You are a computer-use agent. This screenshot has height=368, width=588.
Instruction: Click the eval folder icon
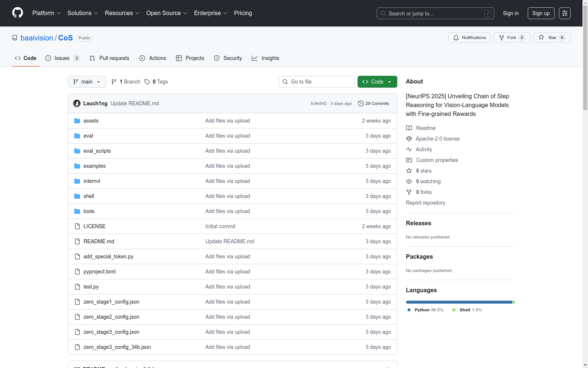[77, 136]
